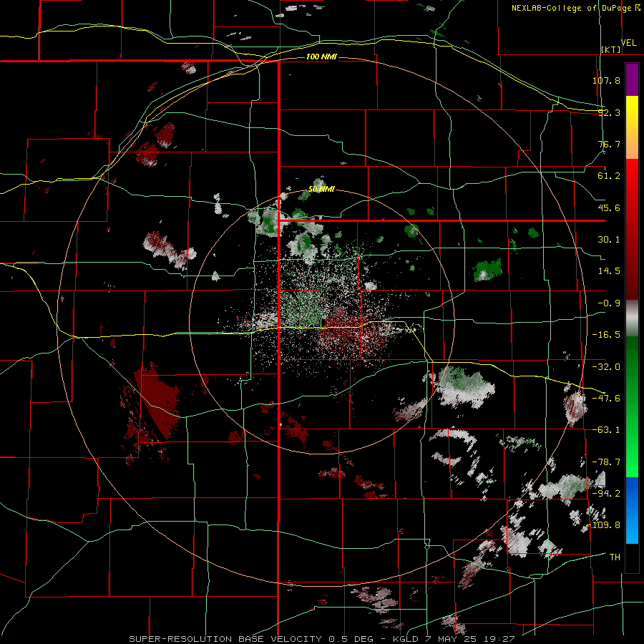This screenshot has width=644, height=644.
Task: Click the 50 NMI range ring label
Action: point(321,190)
